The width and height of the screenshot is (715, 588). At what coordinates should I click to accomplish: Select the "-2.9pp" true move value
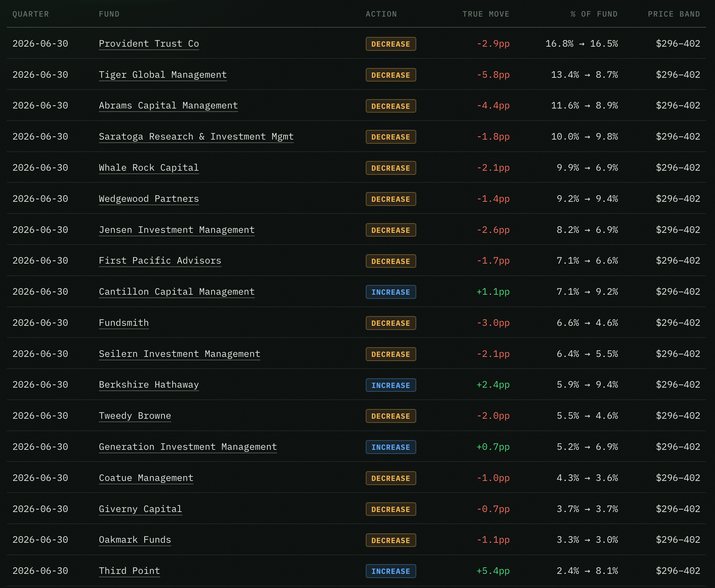tap(493, 44)
